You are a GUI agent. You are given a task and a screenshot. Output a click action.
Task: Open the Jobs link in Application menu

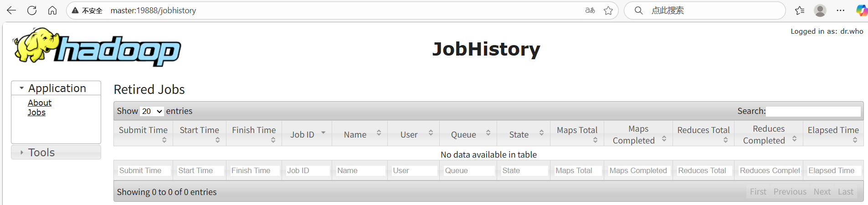point(36,112)
